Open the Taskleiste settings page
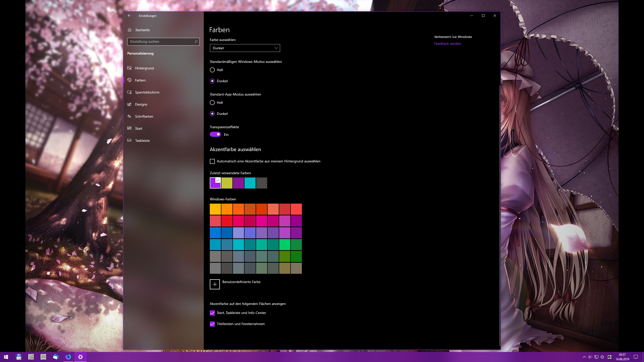This screenshot has width=644, height=362. coord(142,141)
